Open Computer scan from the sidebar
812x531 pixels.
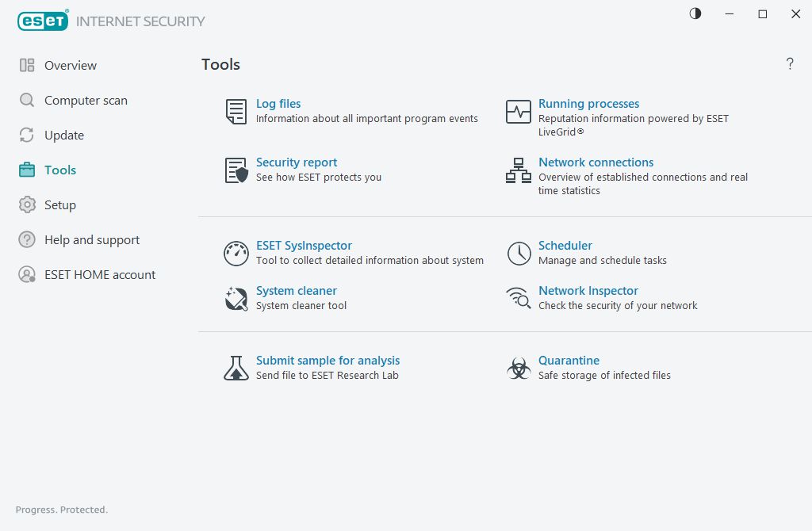85,101
